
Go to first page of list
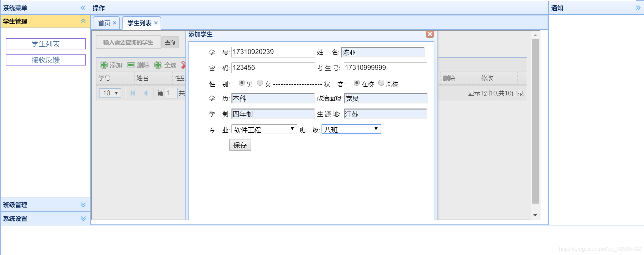133,93
